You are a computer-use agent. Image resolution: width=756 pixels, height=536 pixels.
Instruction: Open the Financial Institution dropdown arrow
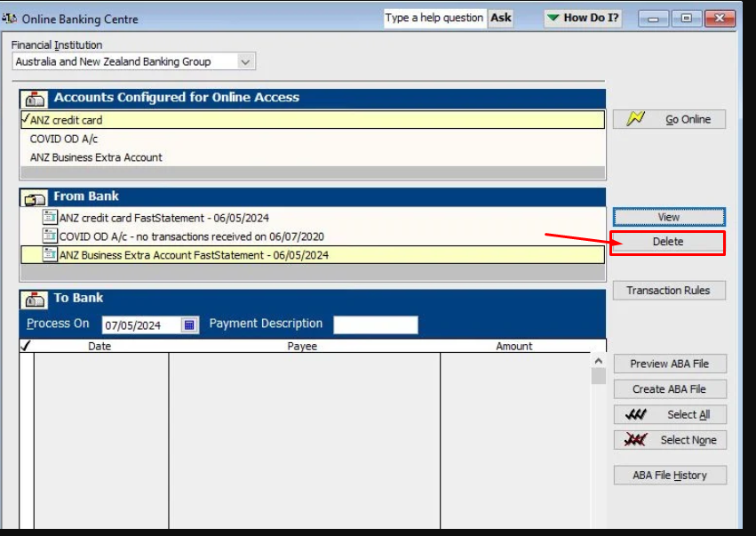[x=245, y=61]
